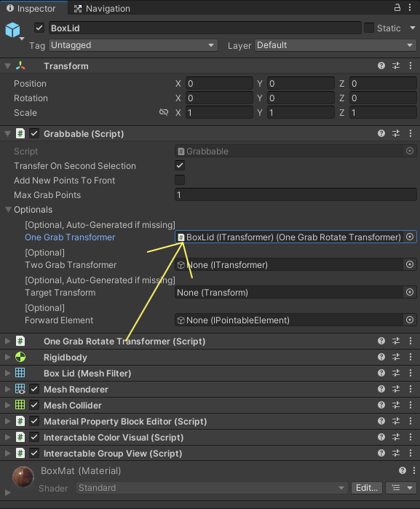Screen dimensions: 420x509
Task: Open material shader properties list dropdown
Action: [x=402, y=488]
